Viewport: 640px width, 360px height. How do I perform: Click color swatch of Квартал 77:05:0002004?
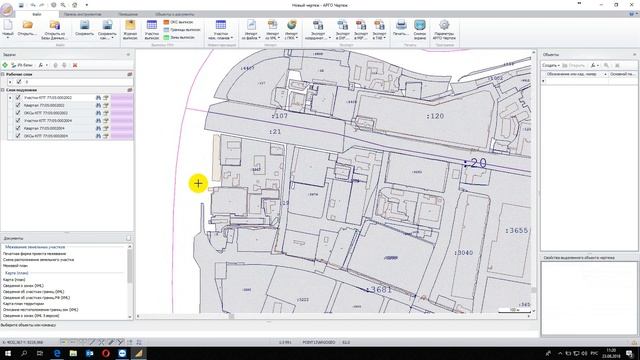click(x=122, y=128)
